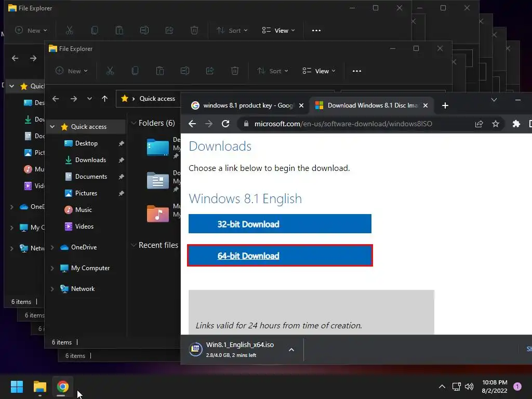Collapse the Recent files group
Viewport: 532px width, 399px height.
(x=134, y=245)
